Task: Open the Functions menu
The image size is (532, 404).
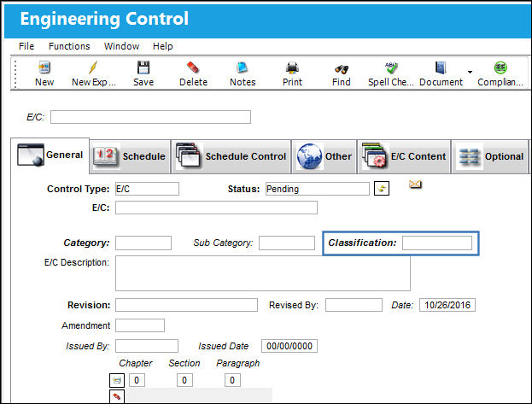Action: (69, 46)
